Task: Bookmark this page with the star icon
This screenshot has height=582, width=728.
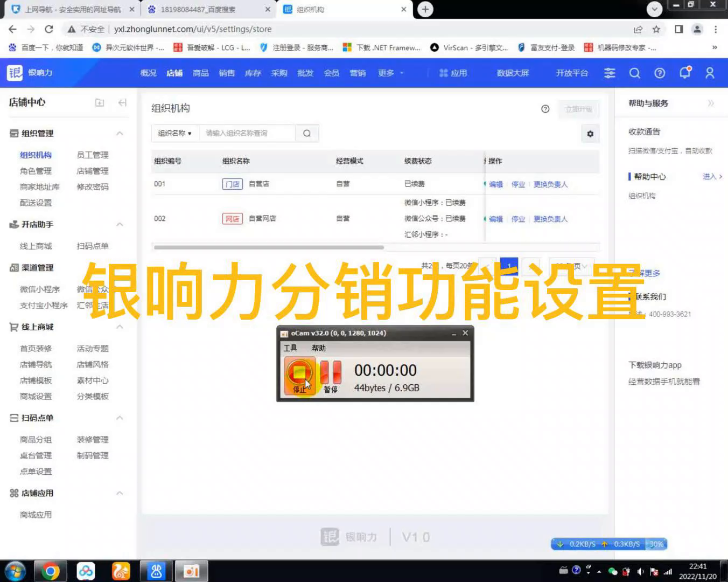Action: click(656, 29)
